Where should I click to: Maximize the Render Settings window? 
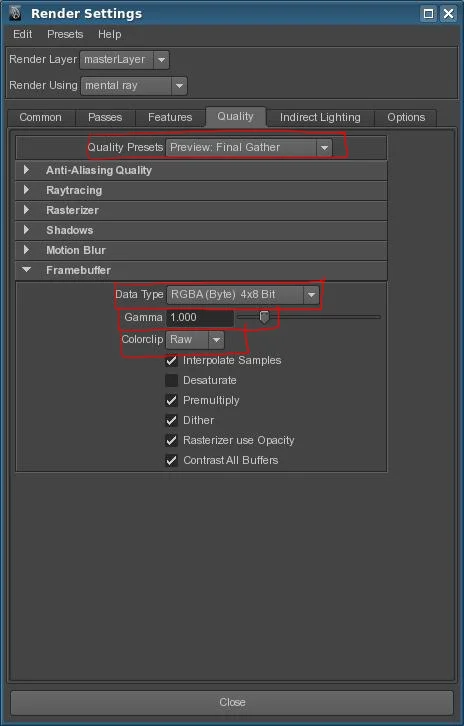[x=429, y=13]
